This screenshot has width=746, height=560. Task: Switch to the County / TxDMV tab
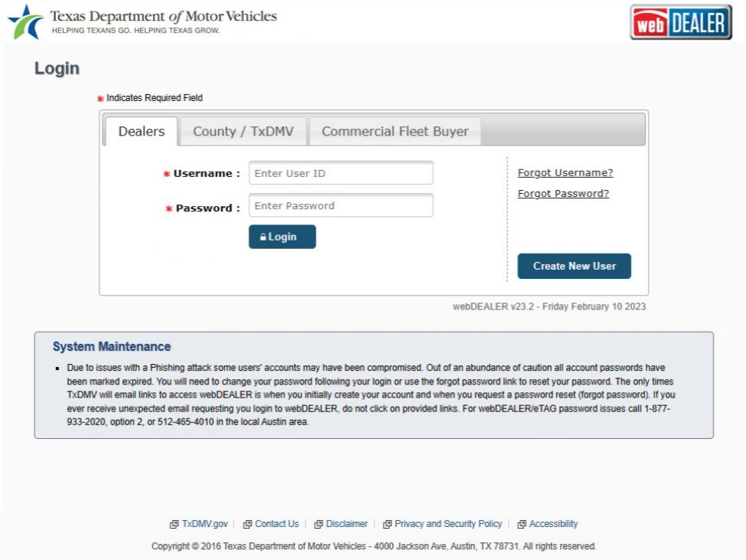243,131
